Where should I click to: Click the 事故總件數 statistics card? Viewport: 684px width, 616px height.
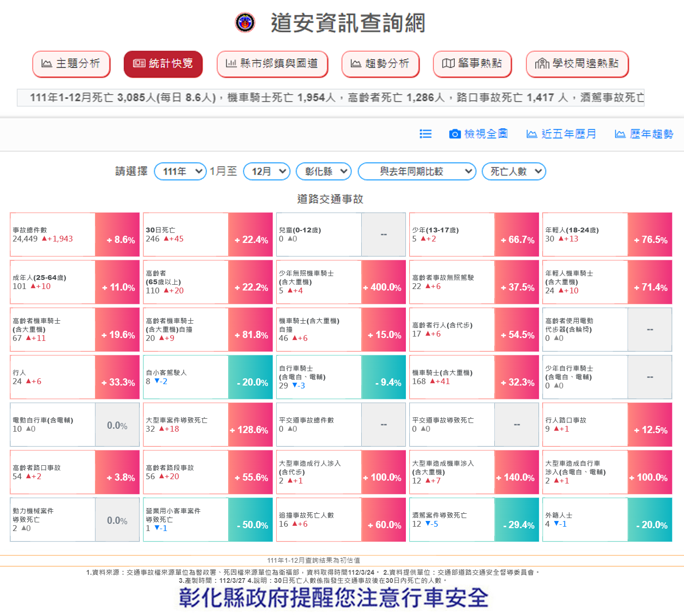[53, 235]
